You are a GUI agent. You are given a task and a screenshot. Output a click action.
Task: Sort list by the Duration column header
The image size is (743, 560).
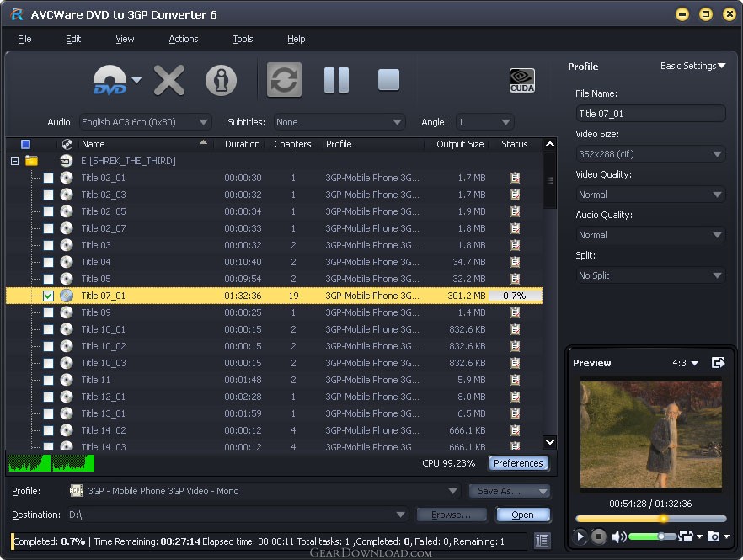pyautogui.click(x=242, y=144)
